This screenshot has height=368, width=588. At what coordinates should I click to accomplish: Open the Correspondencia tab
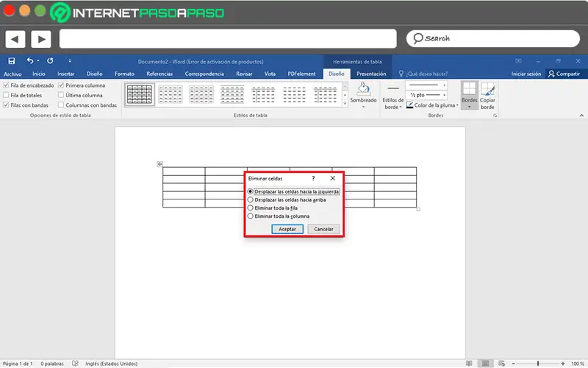point(204,74)
